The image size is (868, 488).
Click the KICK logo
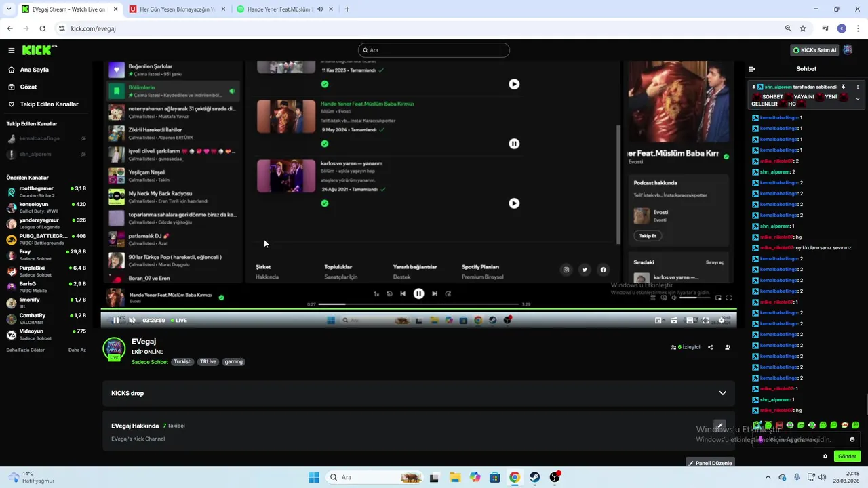click(39, 50)
